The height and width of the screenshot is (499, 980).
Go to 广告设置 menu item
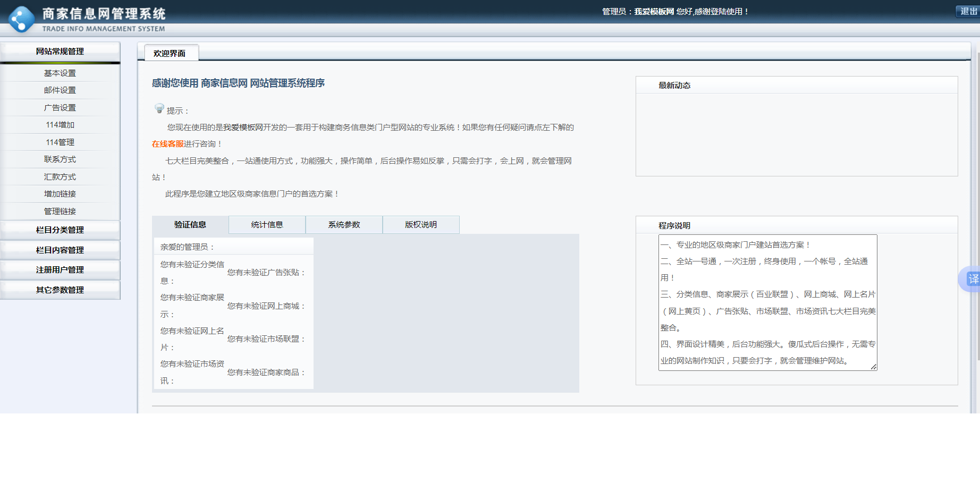60,108
